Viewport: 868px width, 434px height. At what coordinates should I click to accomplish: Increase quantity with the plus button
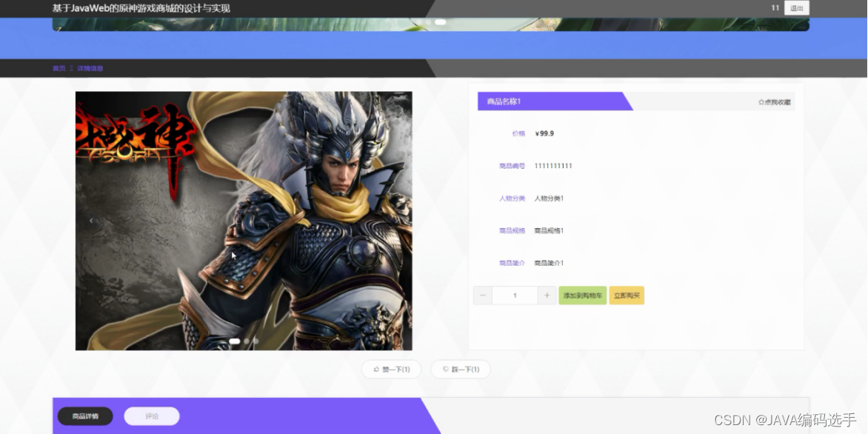click(547, 296)
